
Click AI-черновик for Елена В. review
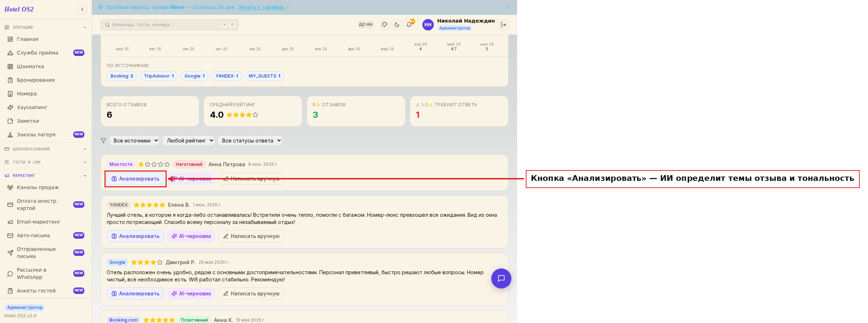click(x=191, y=236)
